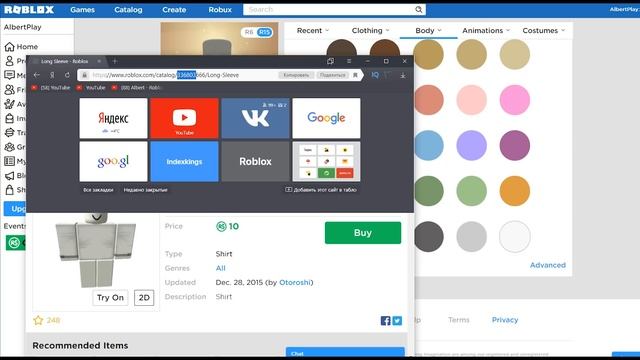Click the My Feed icon in sidebar
This screenshot has width=640, height=360.
pos(9,161)
